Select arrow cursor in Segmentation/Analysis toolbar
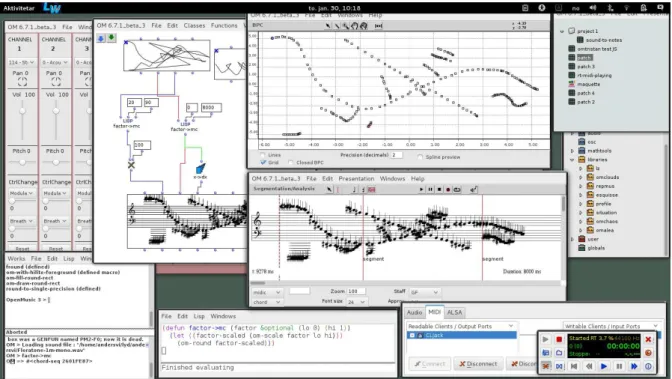Image resolution: width=672 pixels, height=379 pixels. point(329,189)
